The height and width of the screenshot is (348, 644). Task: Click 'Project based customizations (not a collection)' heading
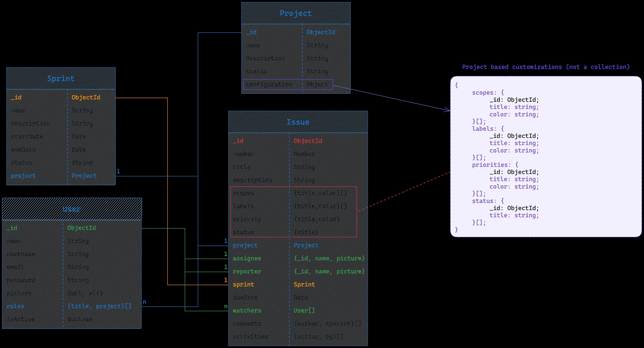(x=546, y=67)
